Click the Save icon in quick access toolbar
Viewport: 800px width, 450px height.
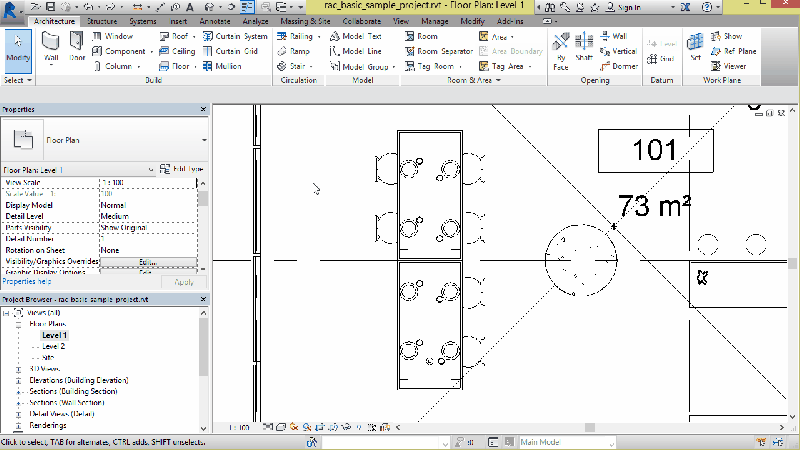point(50,7)
